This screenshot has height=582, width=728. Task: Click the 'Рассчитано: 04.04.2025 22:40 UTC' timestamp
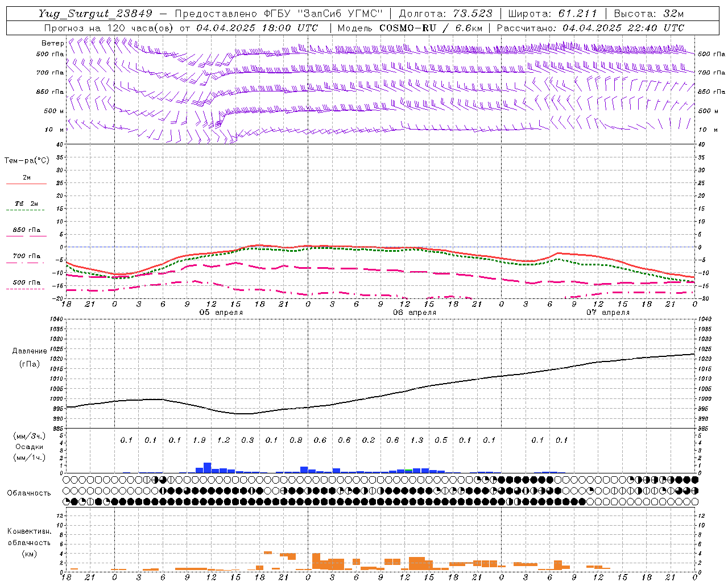pos(590,28)
